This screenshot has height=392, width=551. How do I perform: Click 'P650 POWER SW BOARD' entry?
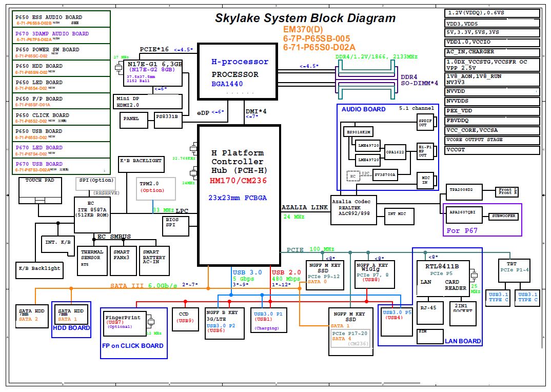pyautogui.click(x=61, y=52)
